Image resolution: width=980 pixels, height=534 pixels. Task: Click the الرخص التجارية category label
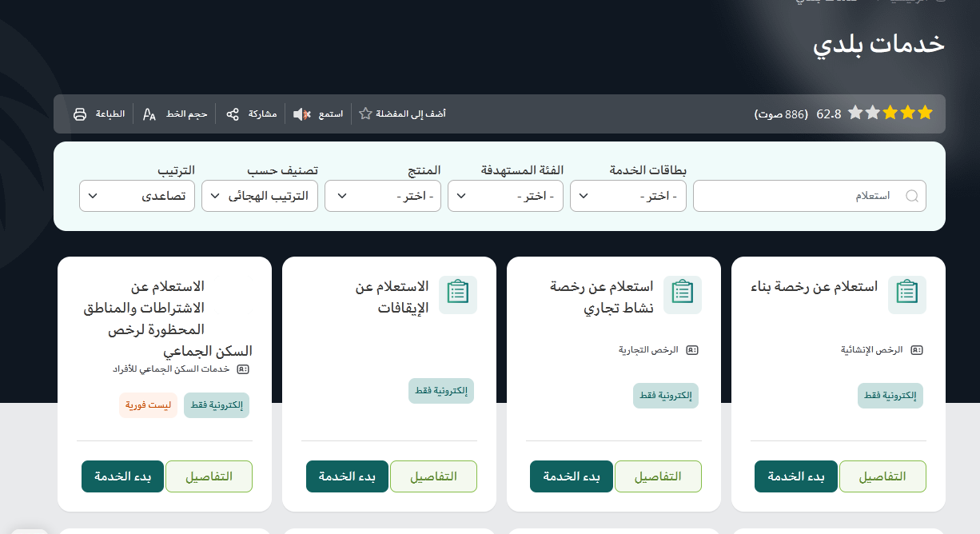pyautogui.click(x=648, y=350)
